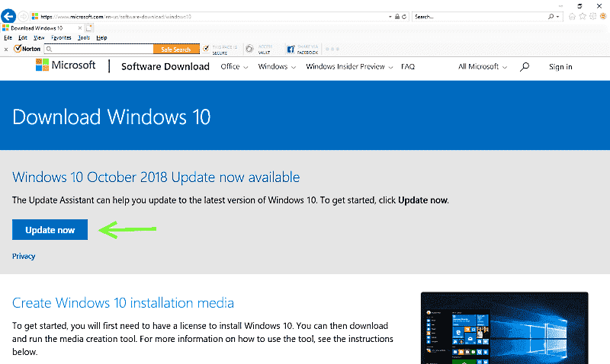Open the File menu
The width and height of the screenshot is (610, 364).
point(8,37)
